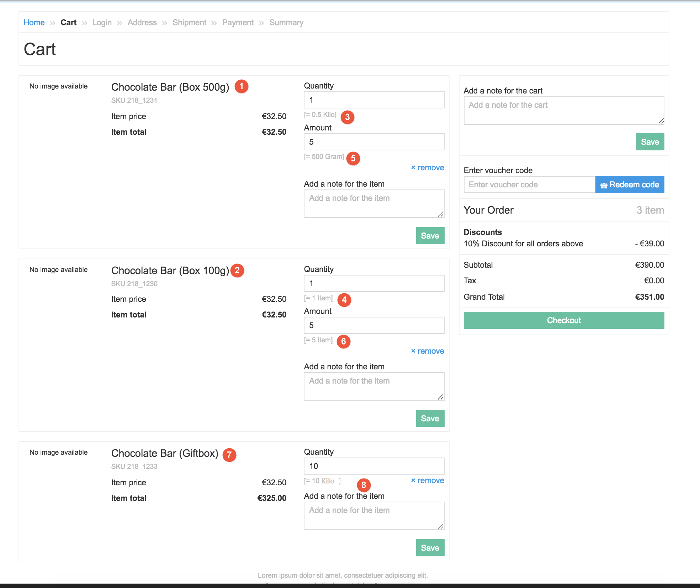This screenshot has width=700, height=588.
Task: Click the green Checkout button
Action: coord(563,320)
